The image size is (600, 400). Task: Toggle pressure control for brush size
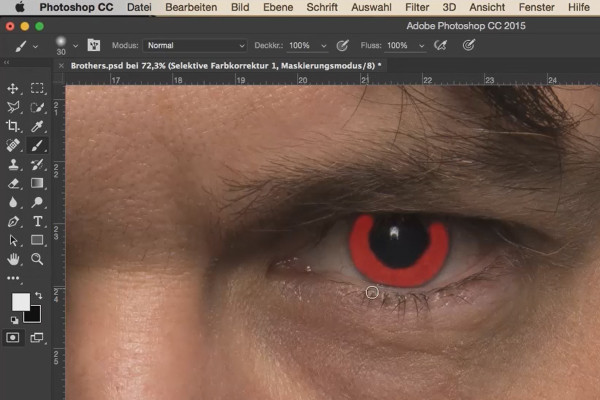point(469,45)
